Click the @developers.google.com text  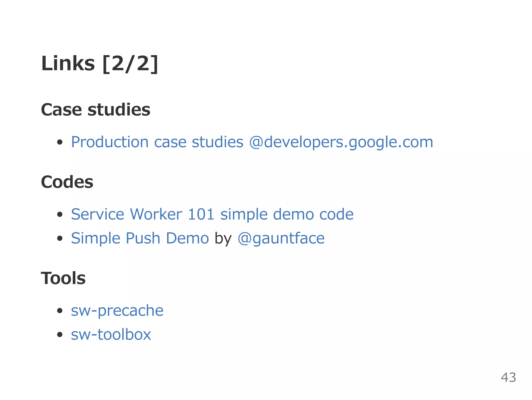coord(341,142)
